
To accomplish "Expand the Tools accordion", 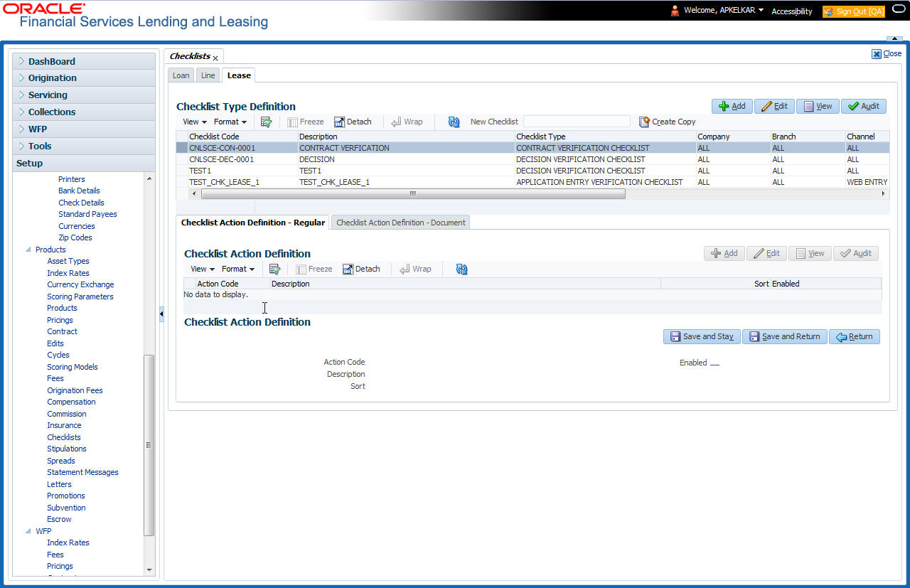I will tap(84, 146).
